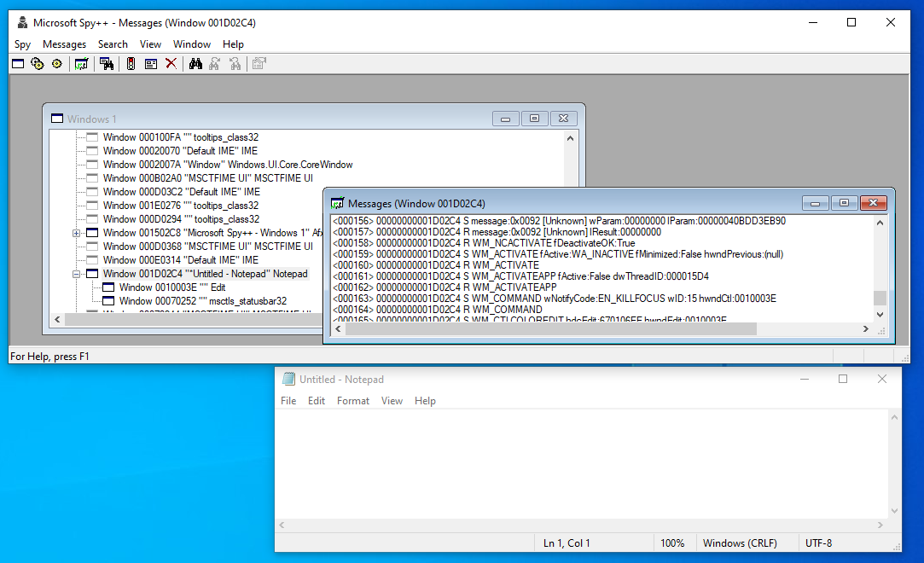Screen dimensions: 924x563
Task: Open Message Options toolbar icon
Action: (x=151, y=64)
